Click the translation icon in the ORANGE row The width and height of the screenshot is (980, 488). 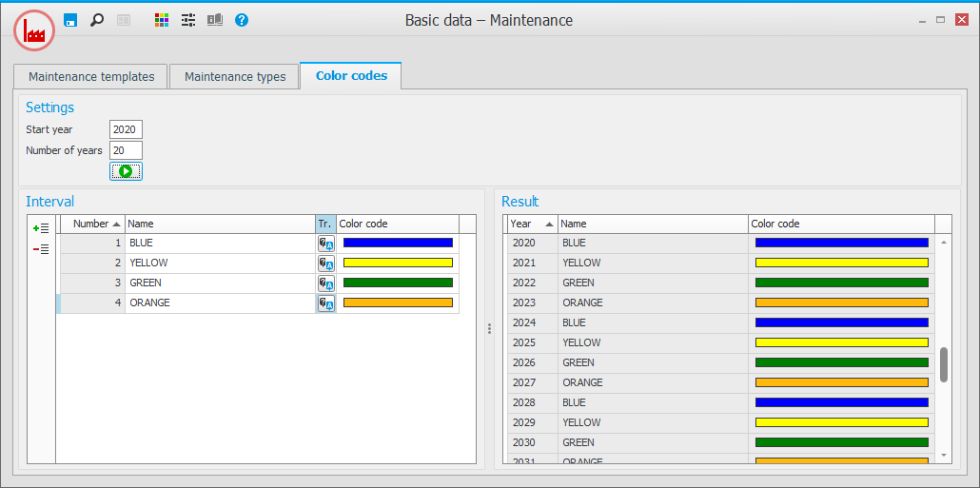tap(325, 303)
